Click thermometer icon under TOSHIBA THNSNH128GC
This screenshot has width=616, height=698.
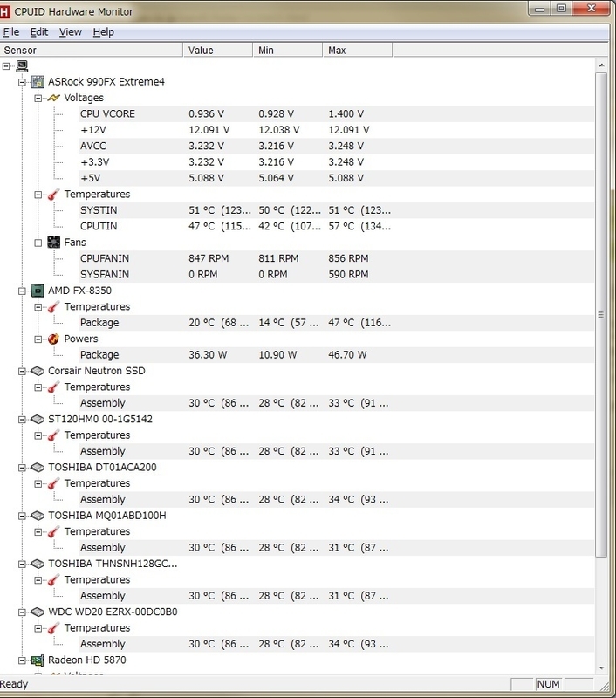coord(53,580)
